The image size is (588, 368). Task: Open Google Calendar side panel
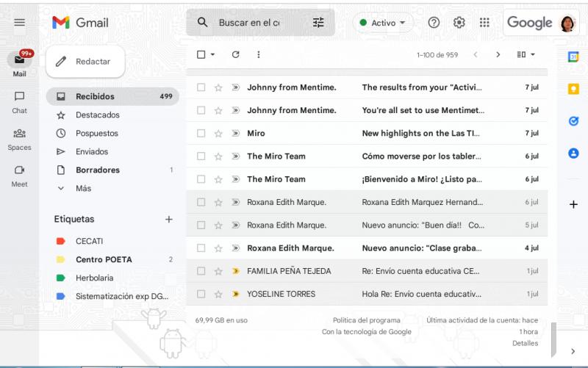pyautogui.click(x=573, y=57)
